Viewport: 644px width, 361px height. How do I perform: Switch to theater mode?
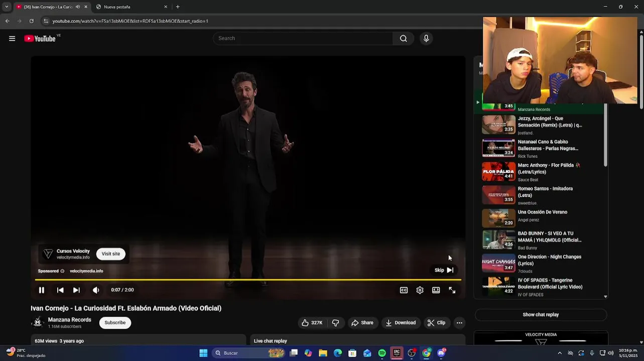(436, 290)
